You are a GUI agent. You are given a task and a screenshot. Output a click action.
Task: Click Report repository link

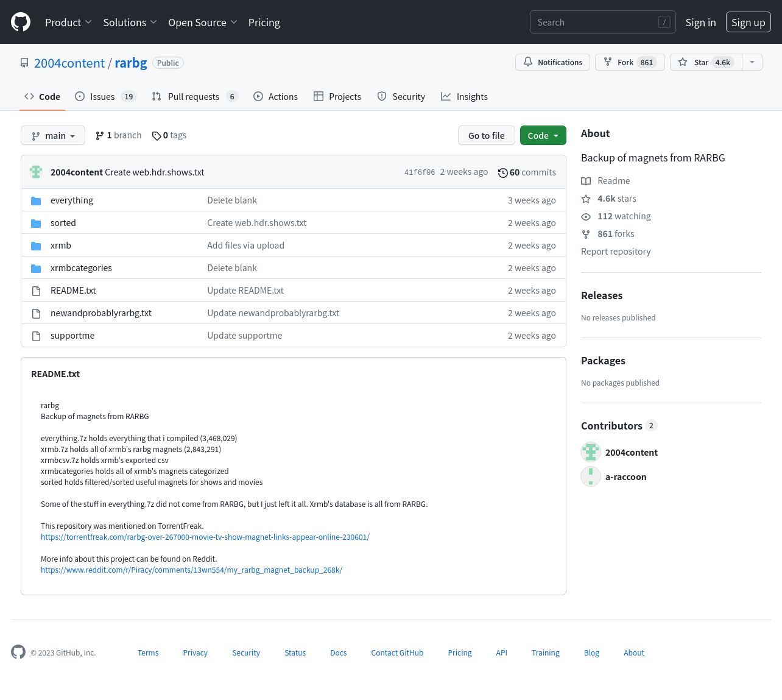coord(616,252)
